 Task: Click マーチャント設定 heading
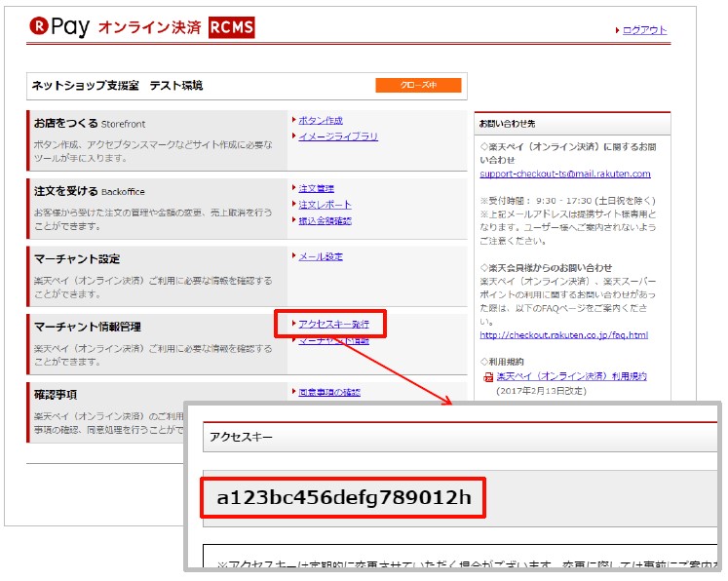pos(77,259)
